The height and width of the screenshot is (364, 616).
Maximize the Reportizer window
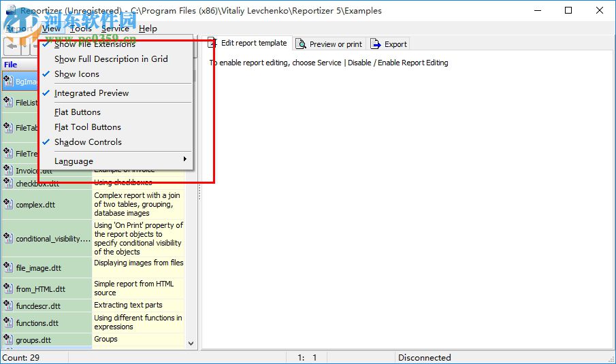tap(568, 10)
